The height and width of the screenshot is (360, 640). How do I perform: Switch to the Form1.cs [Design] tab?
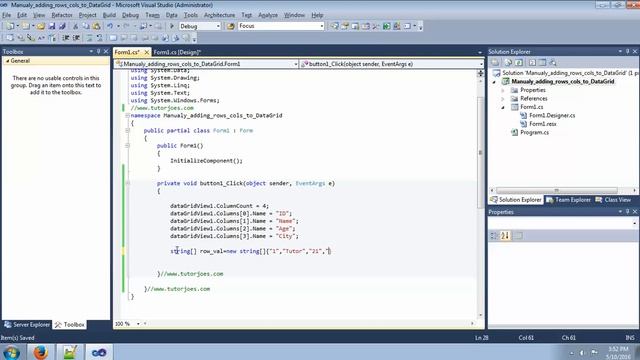(x=177, y=52)
